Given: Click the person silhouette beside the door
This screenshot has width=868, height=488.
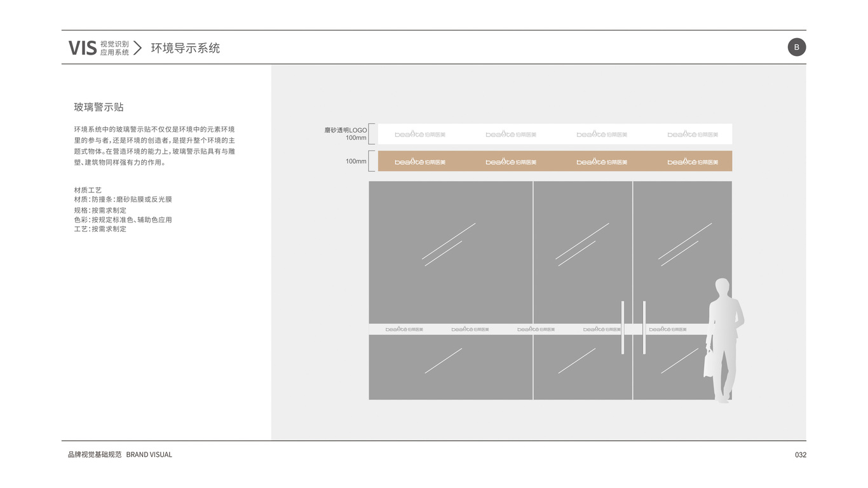Looking at the screenshot, I should point(724,340).
